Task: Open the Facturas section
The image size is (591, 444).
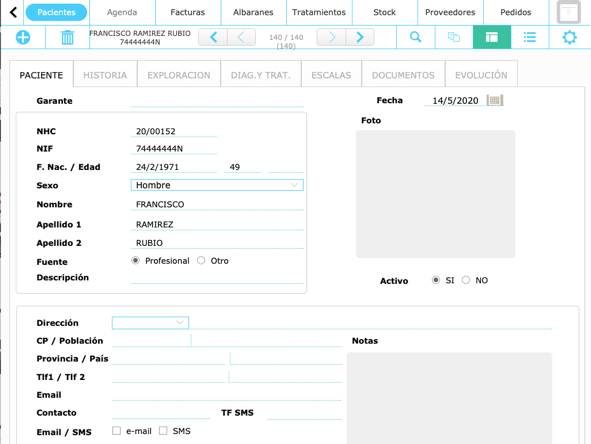Action: [188, 12]
